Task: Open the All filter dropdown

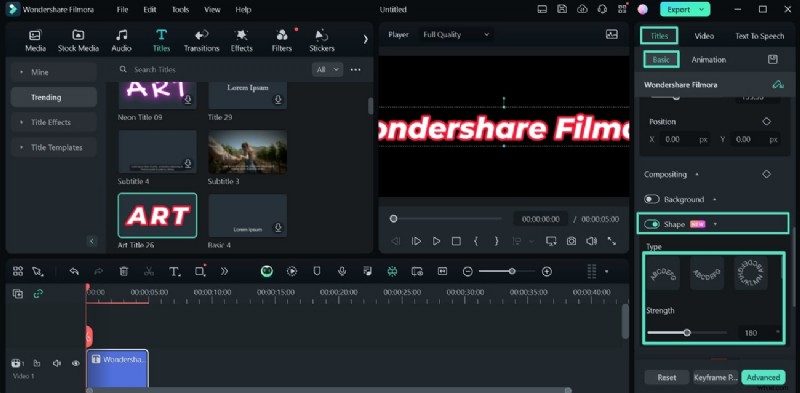Action: coord(327,69)
